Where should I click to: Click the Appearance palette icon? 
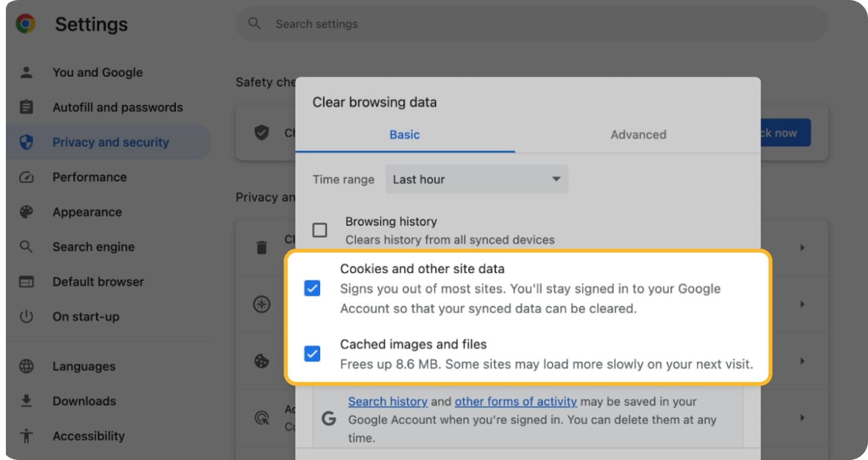tap(27, 212)
